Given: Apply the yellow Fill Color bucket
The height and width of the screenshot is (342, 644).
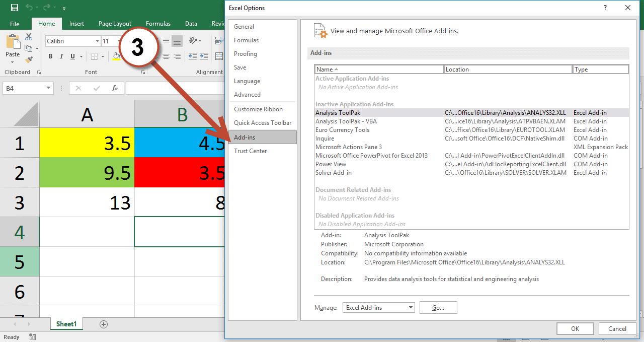Looking at the screenshot, I should [x=116, y=56].
